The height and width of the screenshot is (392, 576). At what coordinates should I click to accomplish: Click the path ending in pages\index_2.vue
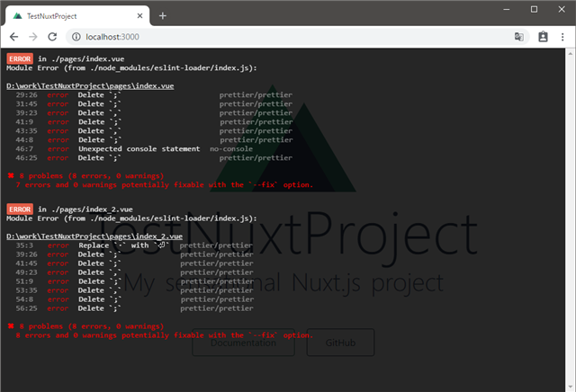tap(94, 236)
